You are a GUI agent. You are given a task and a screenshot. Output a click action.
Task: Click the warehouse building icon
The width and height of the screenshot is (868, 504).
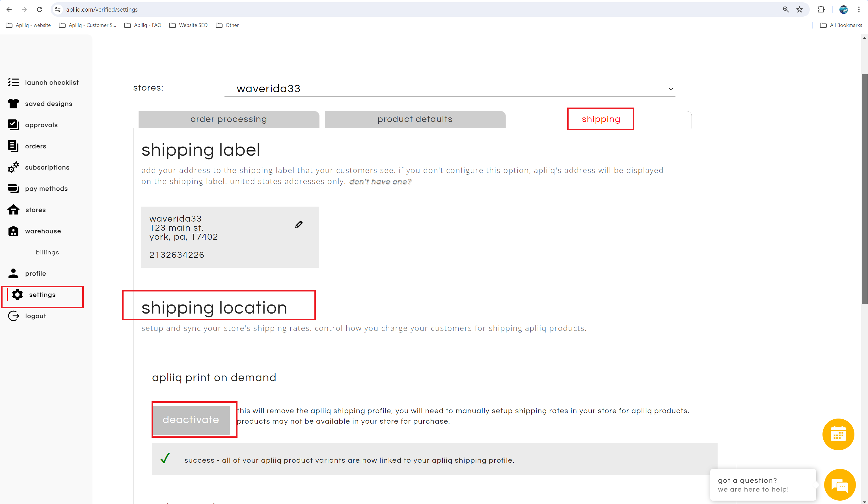tap(13, 231)
